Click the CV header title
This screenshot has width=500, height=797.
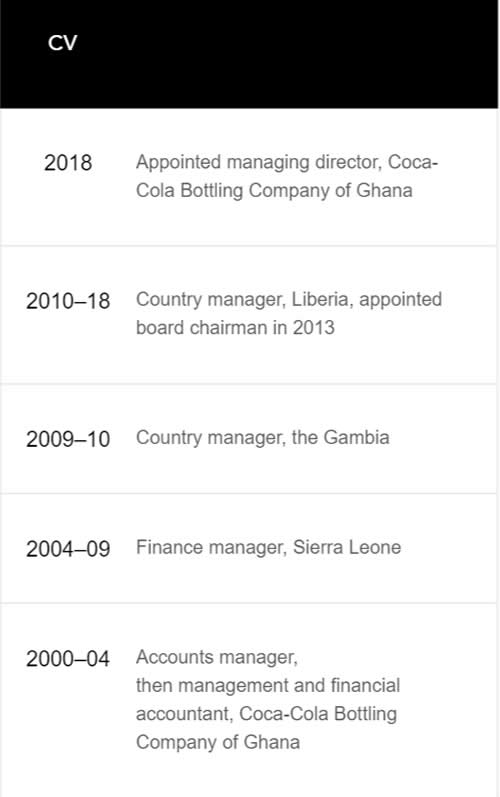coord(62,43)
